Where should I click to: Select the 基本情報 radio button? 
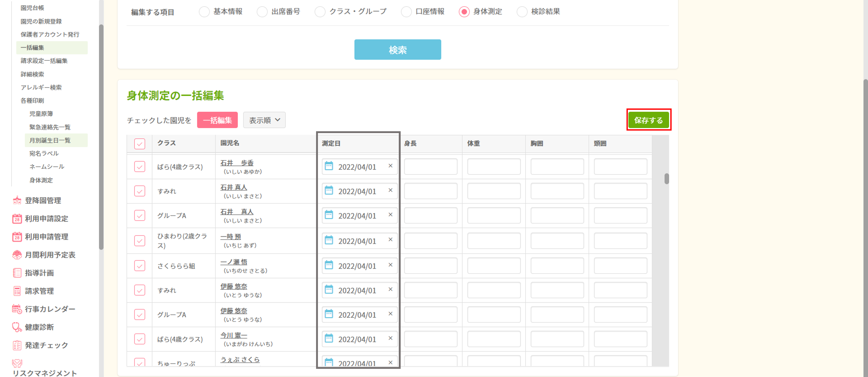204,12
